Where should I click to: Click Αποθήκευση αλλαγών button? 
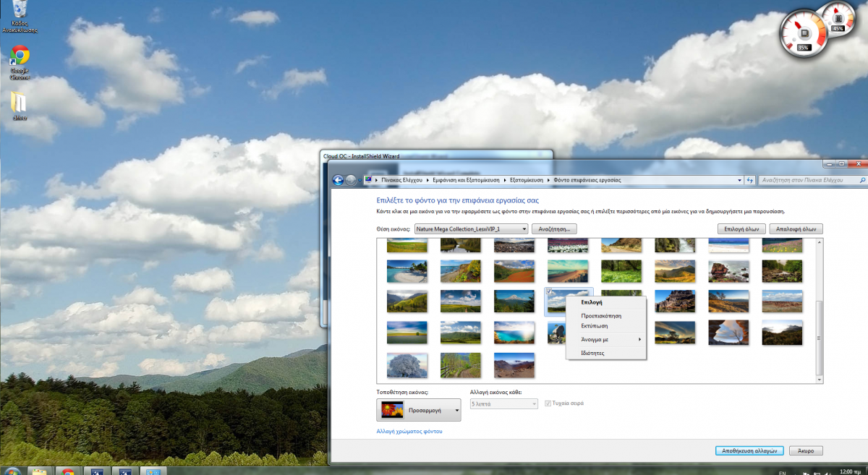point(749,450)
